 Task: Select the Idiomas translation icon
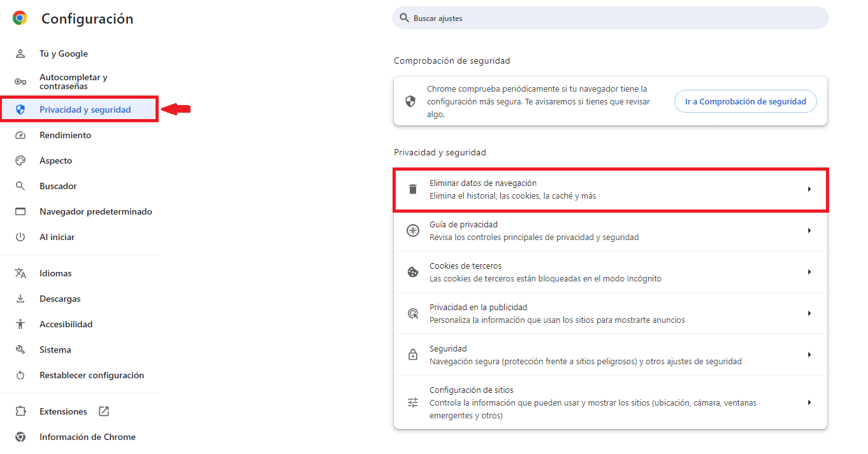(21, 273)
